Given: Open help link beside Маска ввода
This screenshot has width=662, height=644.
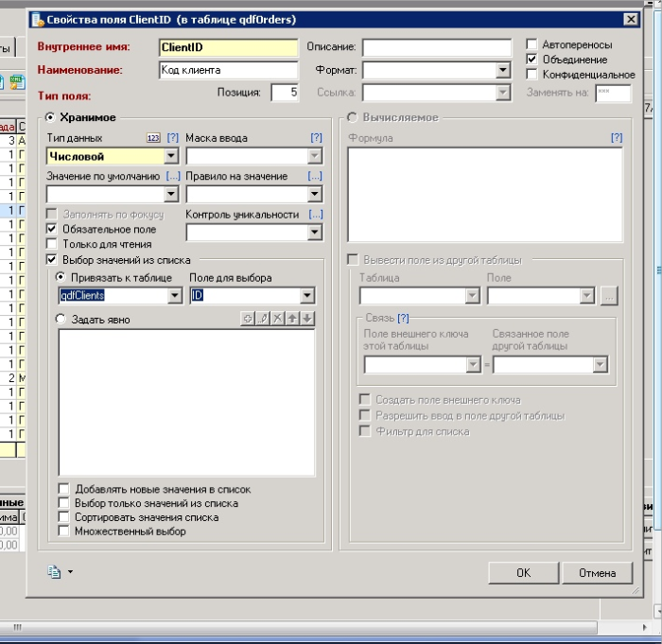Looking at the screenshot, I should coord(317,138).
